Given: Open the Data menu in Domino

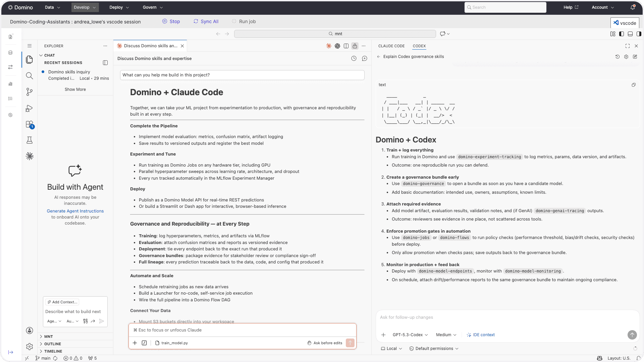Looking at the screenshot, I should [x=53, y=7].
